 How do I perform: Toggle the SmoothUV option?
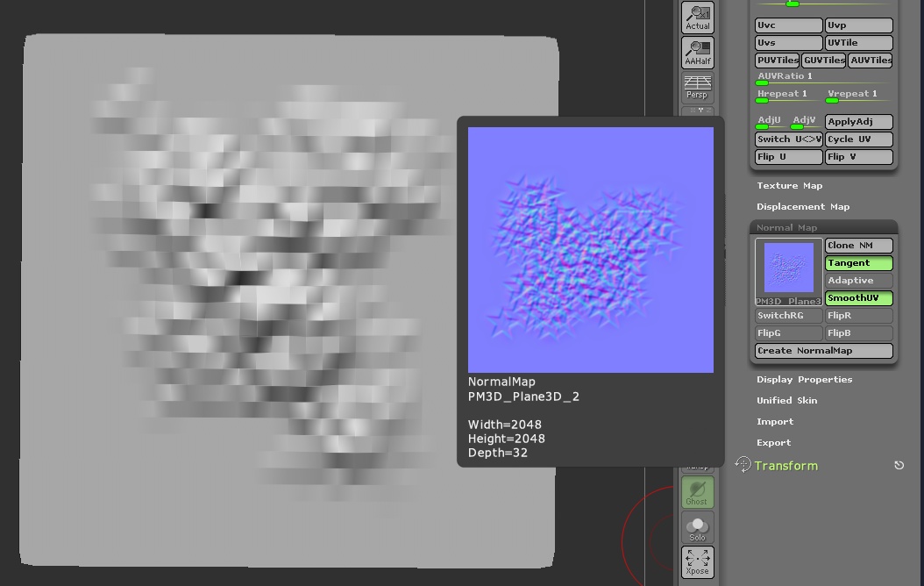pyautogui.click(x=858, y=298)
